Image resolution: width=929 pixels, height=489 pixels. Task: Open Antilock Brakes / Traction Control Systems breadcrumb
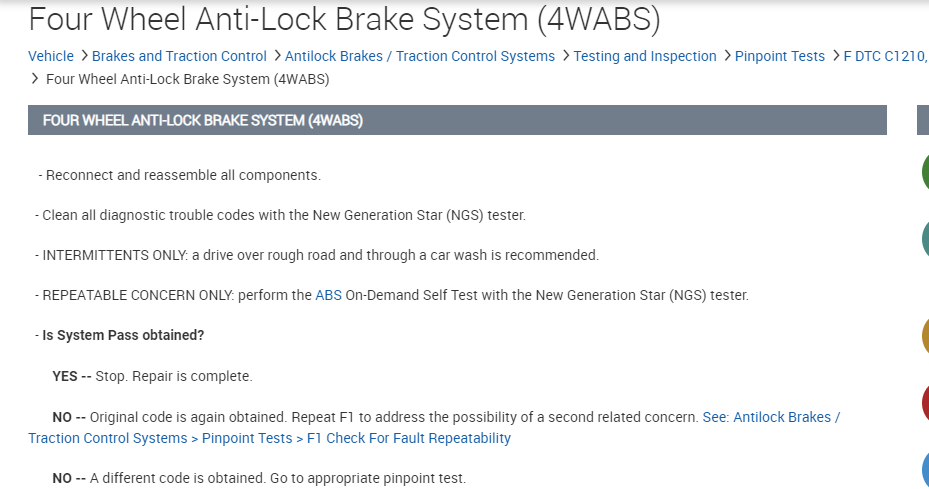(420, 56)
